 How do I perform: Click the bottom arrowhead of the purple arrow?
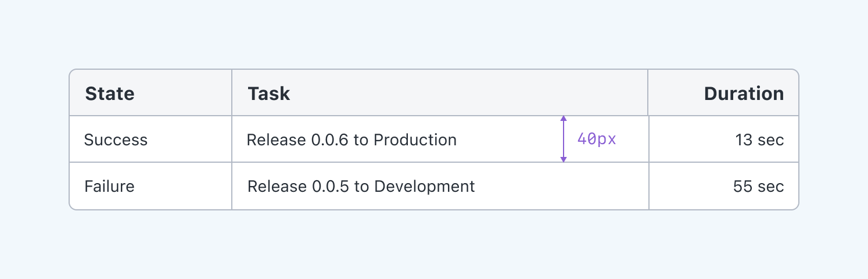point(563,159)
